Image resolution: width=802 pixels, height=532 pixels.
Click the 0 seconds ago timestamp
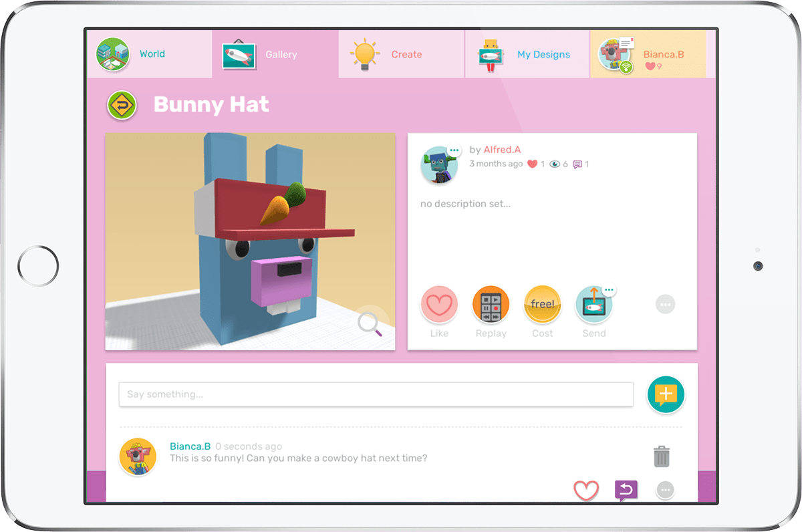[x=249, y=446]
